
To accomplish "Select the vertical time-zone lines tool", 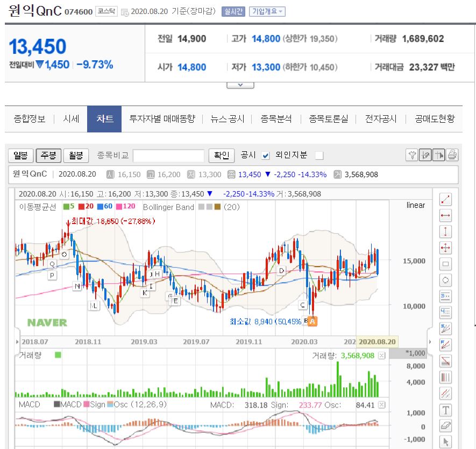I will click(445, 377).
